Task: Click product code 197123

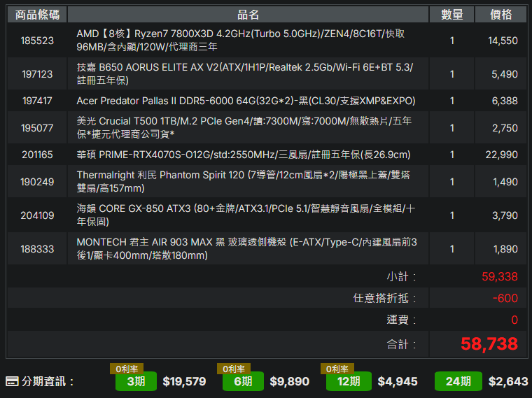Action: pyautogui.click(x=37, y=74)
